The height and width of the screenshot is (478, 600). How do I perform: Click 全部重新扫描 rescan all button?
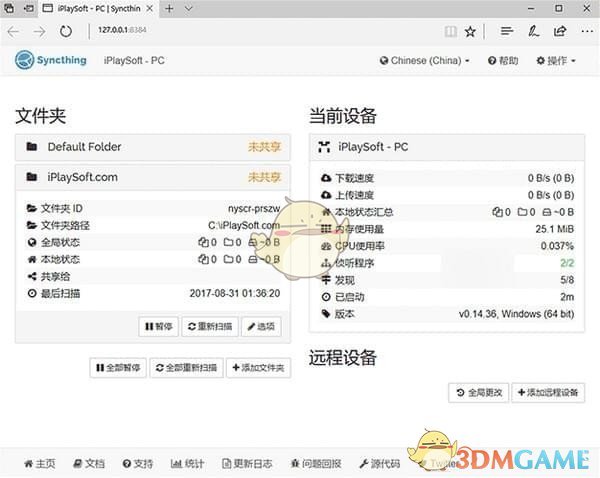tap(186, 368)
